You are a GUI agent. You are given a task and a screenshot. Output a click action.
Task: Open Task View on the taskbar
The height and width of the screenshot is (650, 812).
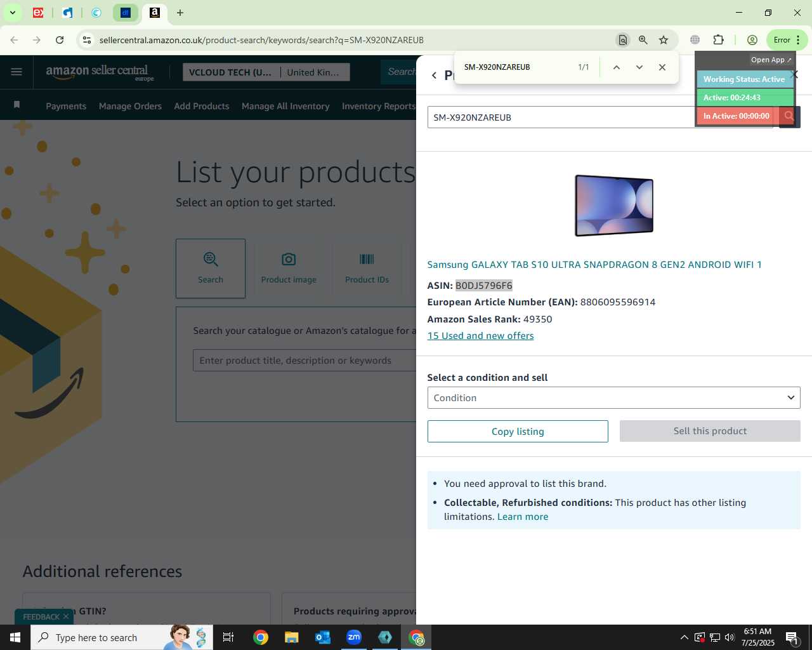[x=228, y=637]
